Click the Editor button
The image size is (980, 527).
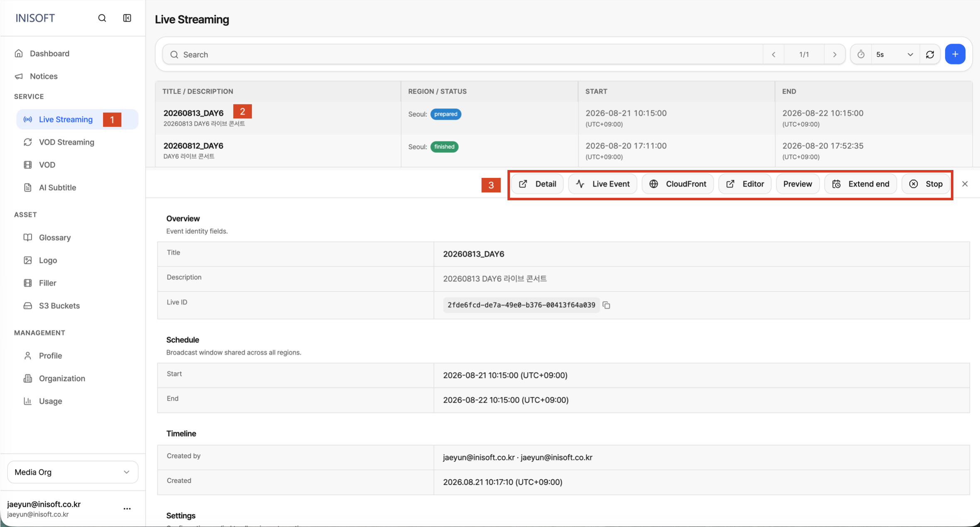tap(745, 184)
